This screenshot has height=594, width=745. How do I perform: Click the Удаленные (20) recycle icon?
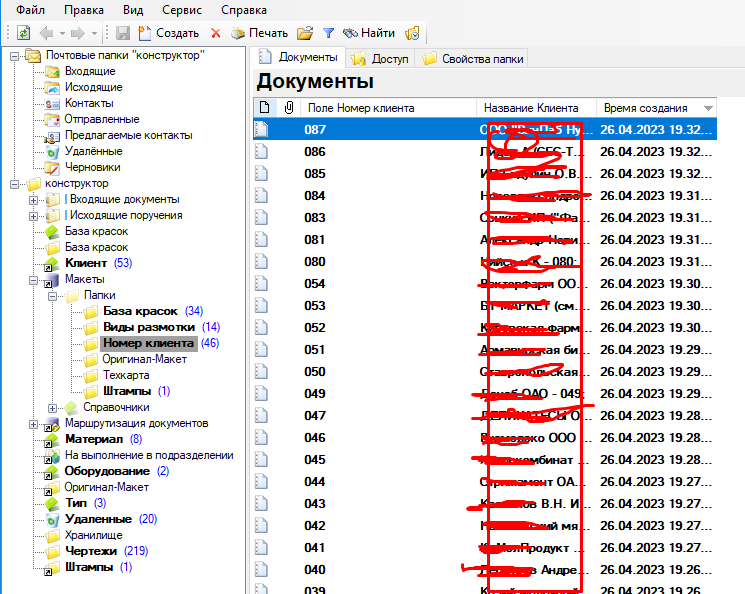coord(52,520)
